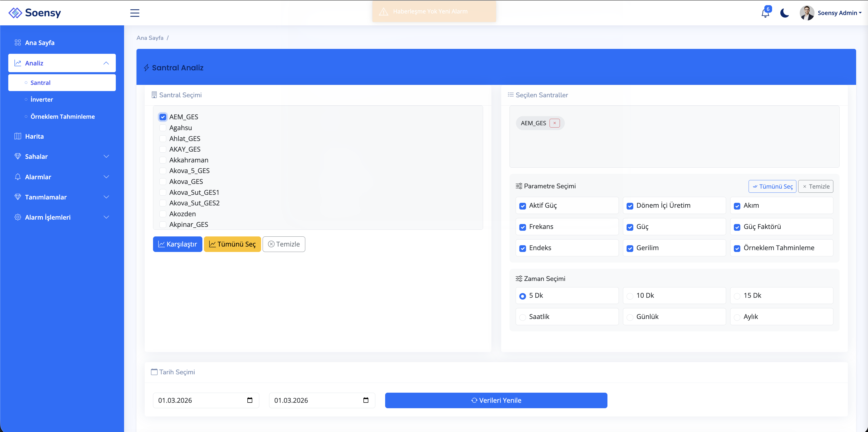
Task: Open Soensy Admin account dropdown
Action: click(839, 13)
